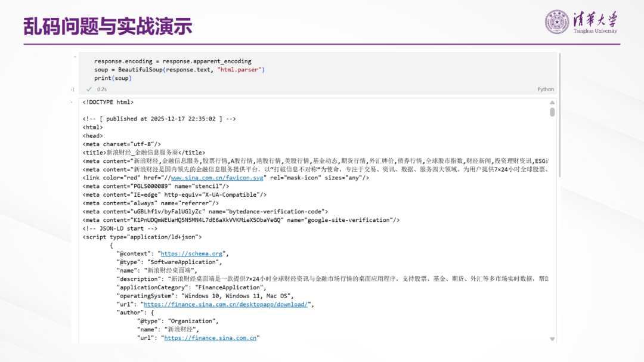This screenshot has height=362, width=644.
Task: Click the "@type": "SoftwareApplication" line
Action: point(169,262)
